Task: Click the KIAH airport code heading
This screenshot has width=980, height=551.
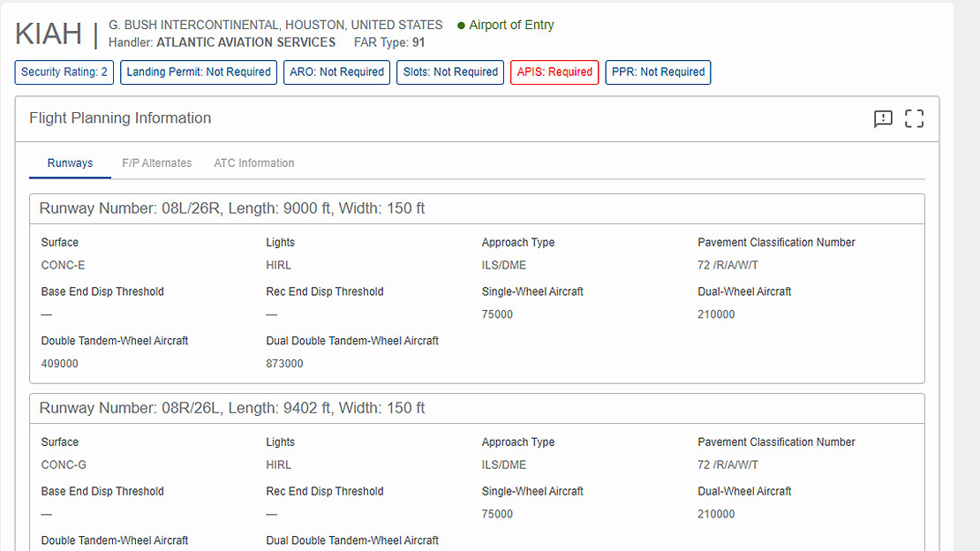Action: click(x=49, y=34)
